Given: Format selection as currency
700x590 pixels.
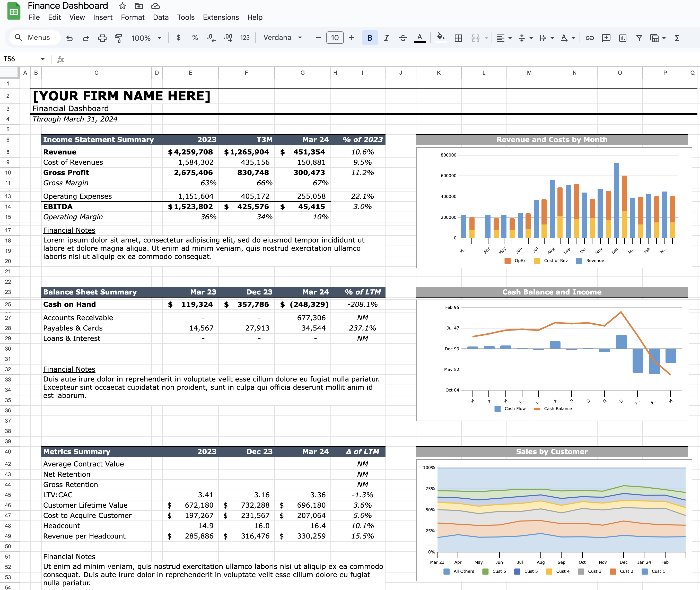Looking at the screenshot, I should tap(179, 38).
